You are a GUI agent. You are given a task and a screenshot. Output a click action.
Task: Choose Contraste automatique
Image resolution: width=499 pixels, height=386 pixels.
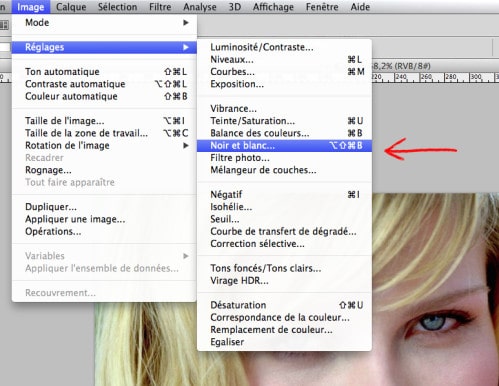tap(104, 84)
